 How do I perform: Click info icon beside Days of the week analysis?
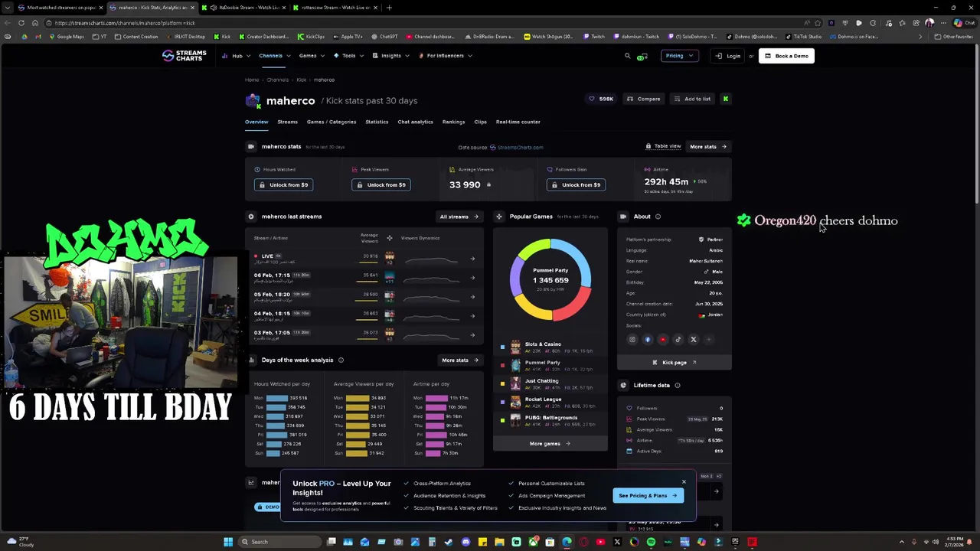[341, 360]
